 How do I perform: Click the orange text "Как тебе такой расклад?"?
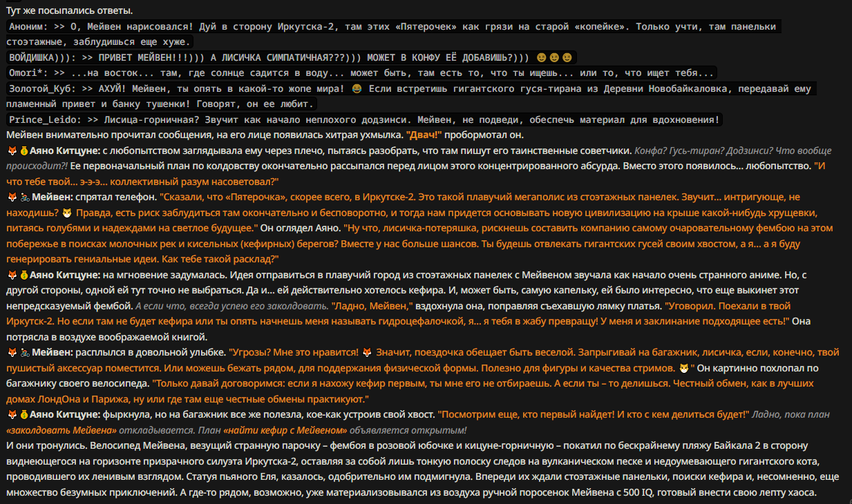(218, 260)
